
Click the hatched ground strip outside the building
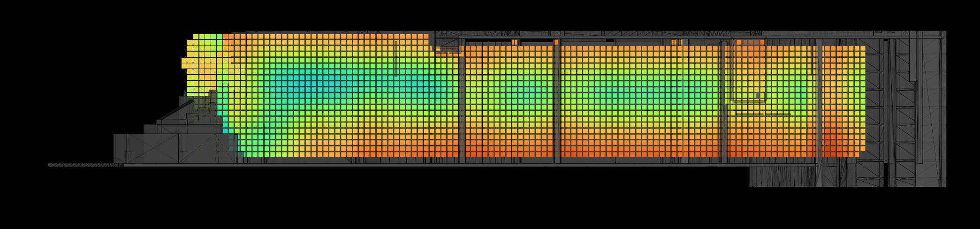coord(86,165)
